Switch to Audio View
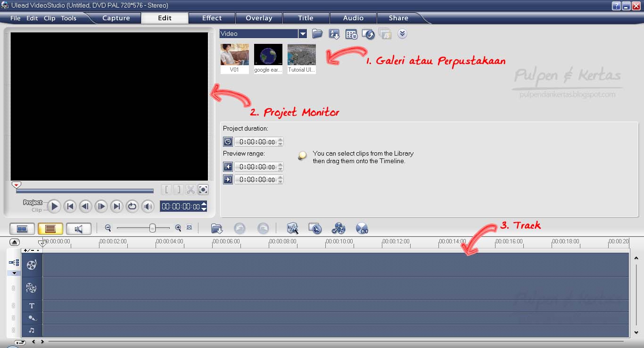The width and height of the screenshot is (644, 348). pyautogui.click(x=79, y=229)
